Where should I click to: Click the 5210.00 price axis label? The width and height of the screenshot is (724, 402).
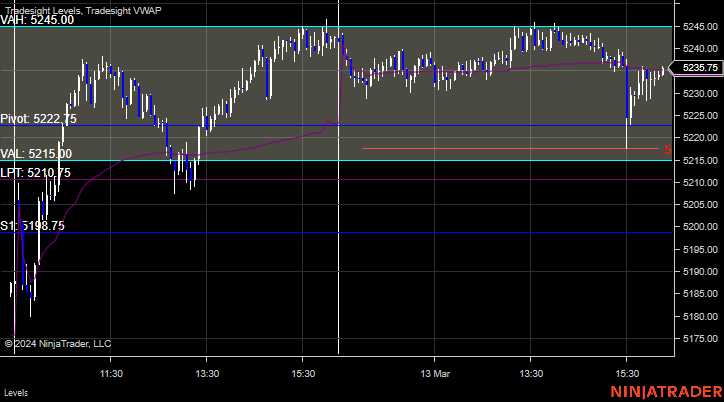click(700, 182)
